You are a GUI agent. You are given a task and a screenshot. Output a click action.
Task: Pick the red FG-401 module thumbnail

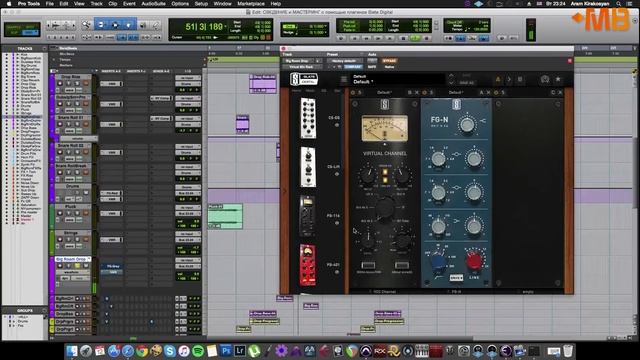tap(308, 264)
